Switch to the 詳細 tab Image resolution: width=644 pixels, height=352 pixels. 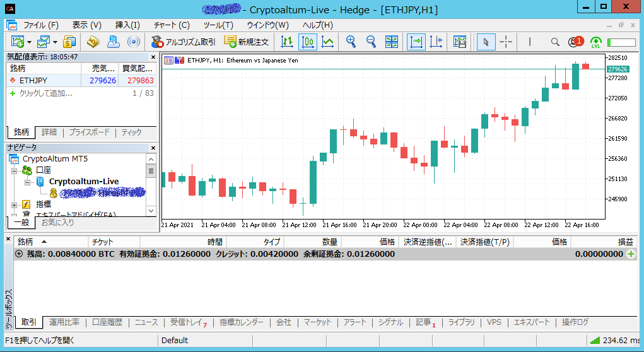coord(49,132)
